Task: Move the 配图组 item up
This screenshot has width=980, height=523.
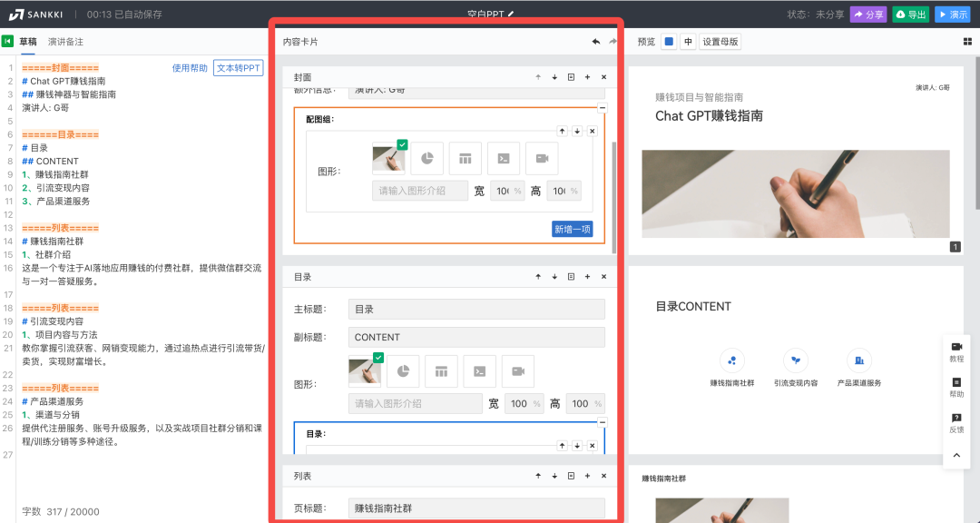Action: point(562,131)
